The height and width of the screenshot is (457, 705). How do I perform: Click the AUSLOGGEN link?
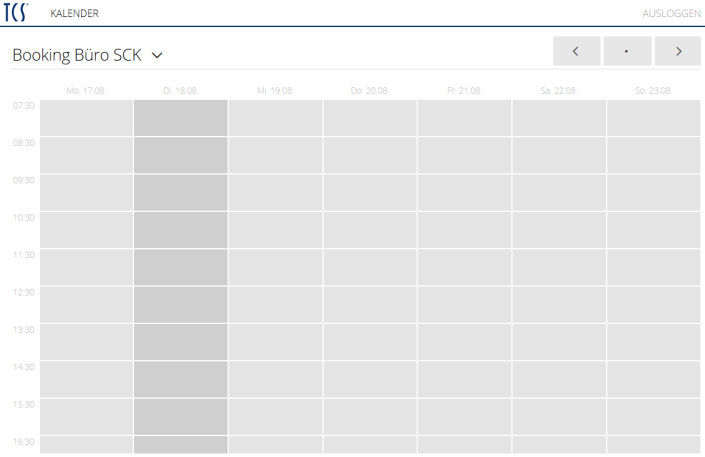point(671,13)
